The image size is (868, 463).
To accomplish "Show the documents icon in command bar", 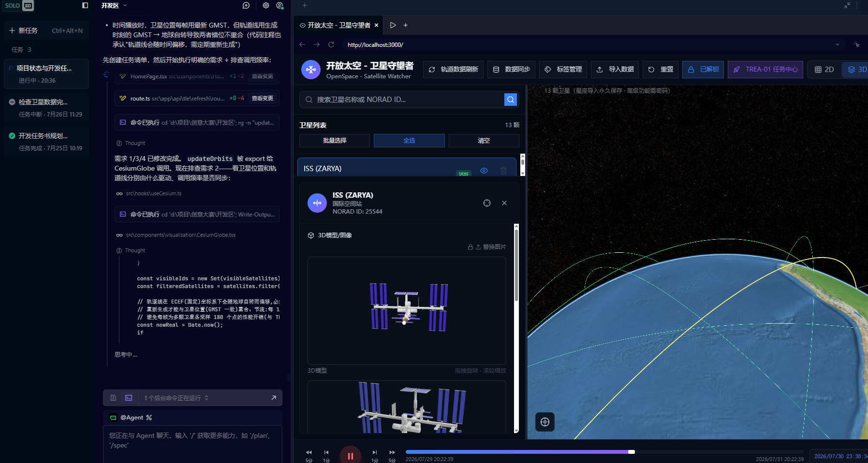I will pyautogui.click(x=113, y=398).
